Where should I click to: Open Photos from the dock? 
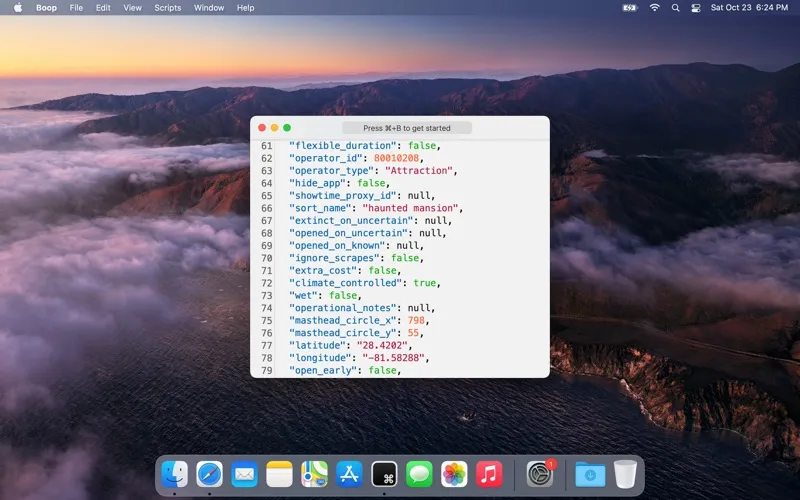tap(454, 474)
